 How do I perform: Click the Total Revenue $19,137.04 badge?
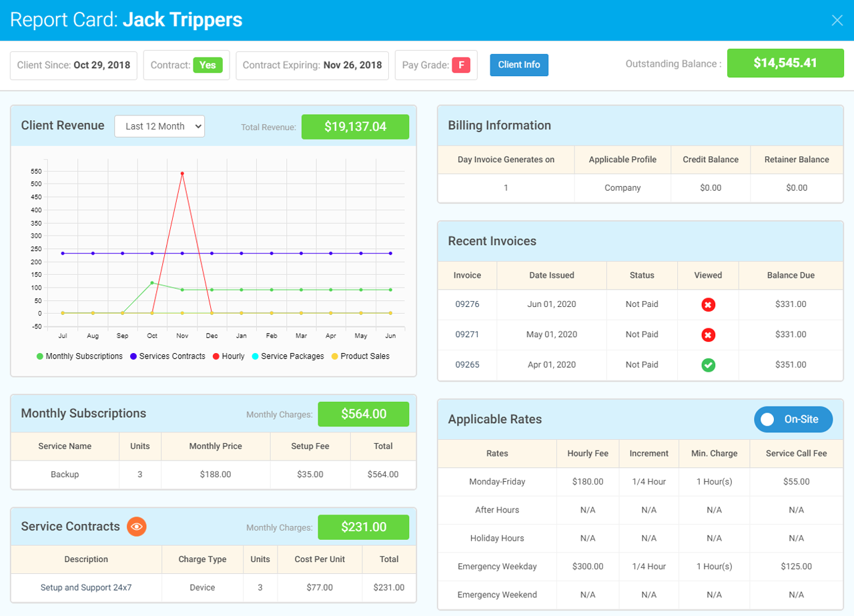pos(355,127)
